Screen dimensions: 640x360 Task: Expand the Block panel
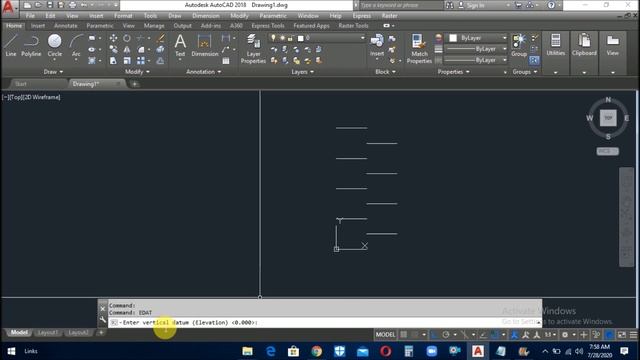pyautogui.click(x=385, y=72)
